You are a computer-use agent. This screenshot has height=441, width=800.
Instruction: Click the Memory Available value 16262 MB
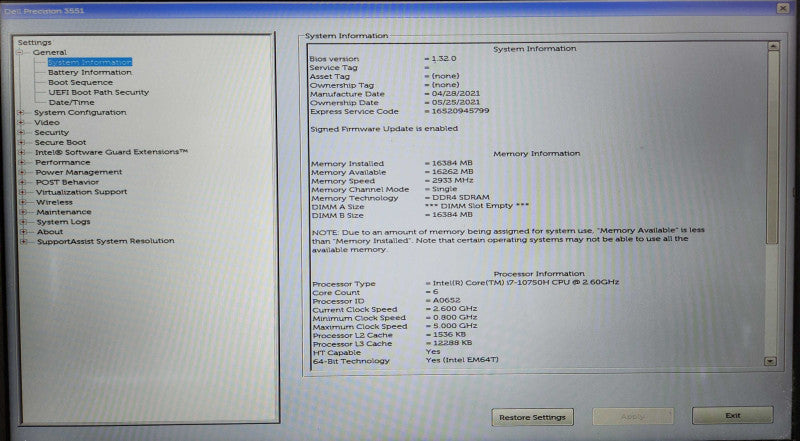click(x=453, y=172)
